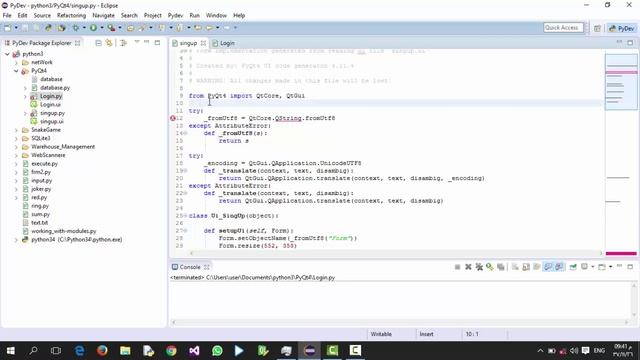Expand the netWork folder
The height and width of the screenshot is (360, 640).
click(16, 62)
